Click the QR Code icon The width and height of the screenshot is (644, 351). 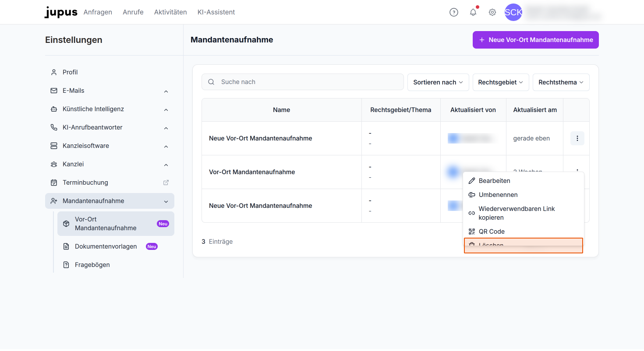pos(472,232)
